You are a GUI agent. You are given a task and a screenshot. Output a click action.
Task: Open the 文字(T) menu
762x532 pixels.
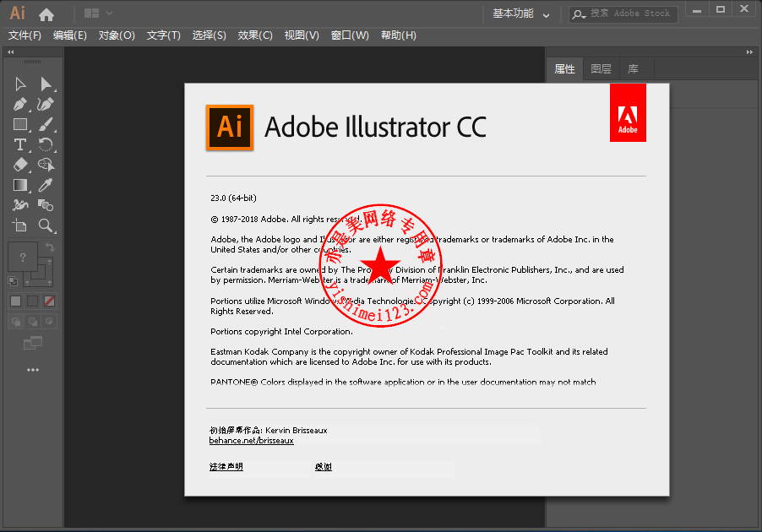coord(164,35)
